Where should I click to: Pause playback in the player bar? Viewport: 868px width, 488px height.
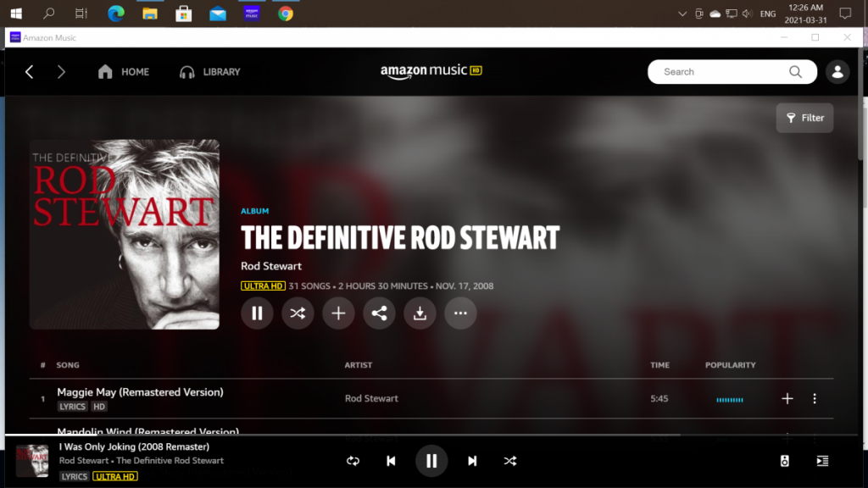(x=431, y=461)
